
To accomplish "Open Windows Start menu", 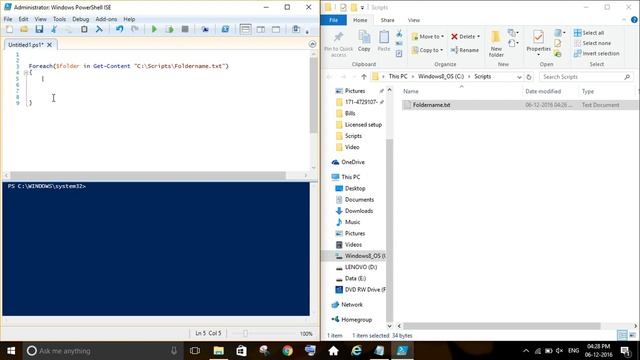I will (11, 351).
